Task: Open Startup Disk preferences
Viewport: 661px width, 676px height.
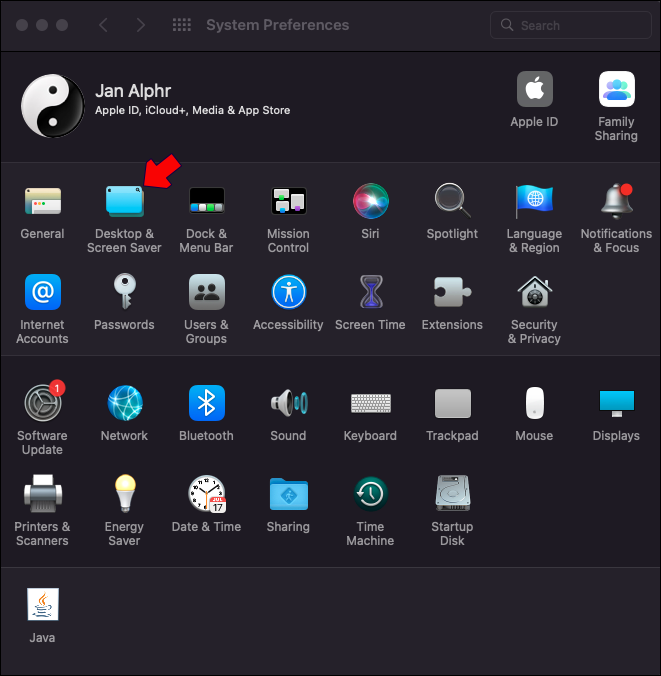Action: click(453, 493)
